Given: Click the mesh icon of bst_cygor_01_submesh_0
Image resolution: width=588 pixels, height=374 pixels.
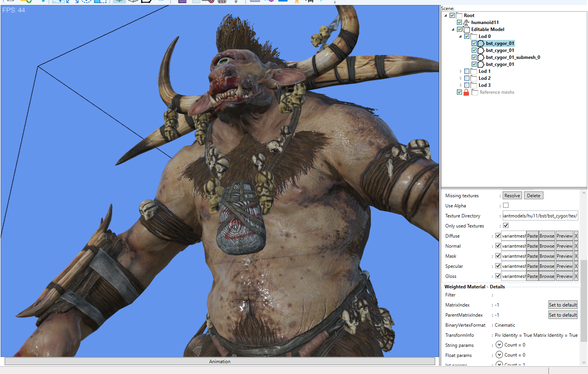Looking at the screenshot, I should tap(481, 57).
